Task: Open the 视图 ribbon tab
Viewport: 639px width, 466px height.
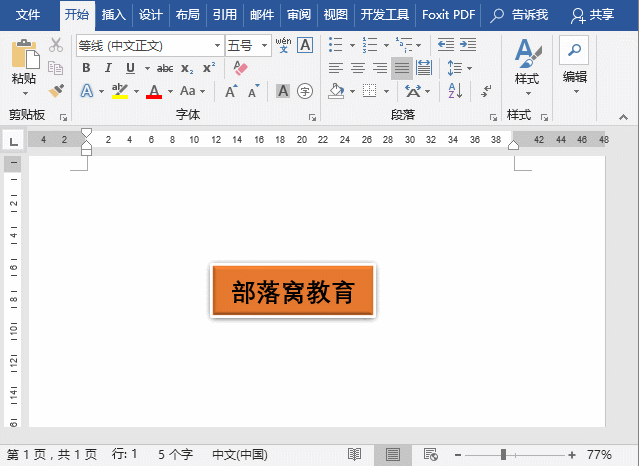Action: click(x=336, y=15)
